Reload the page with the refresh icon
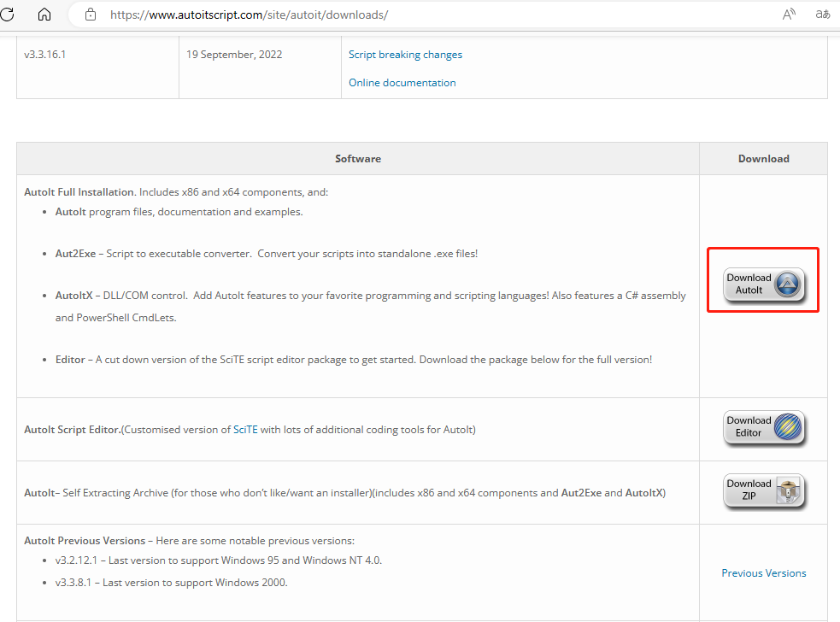 (x=7, y=15)
